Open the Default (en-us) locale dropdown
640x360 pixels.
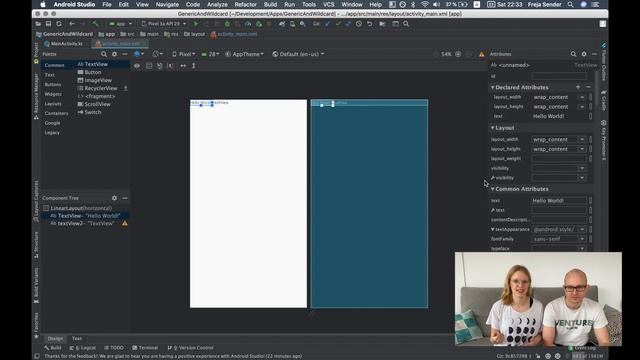pyautogui.click(x=298, y=54)
